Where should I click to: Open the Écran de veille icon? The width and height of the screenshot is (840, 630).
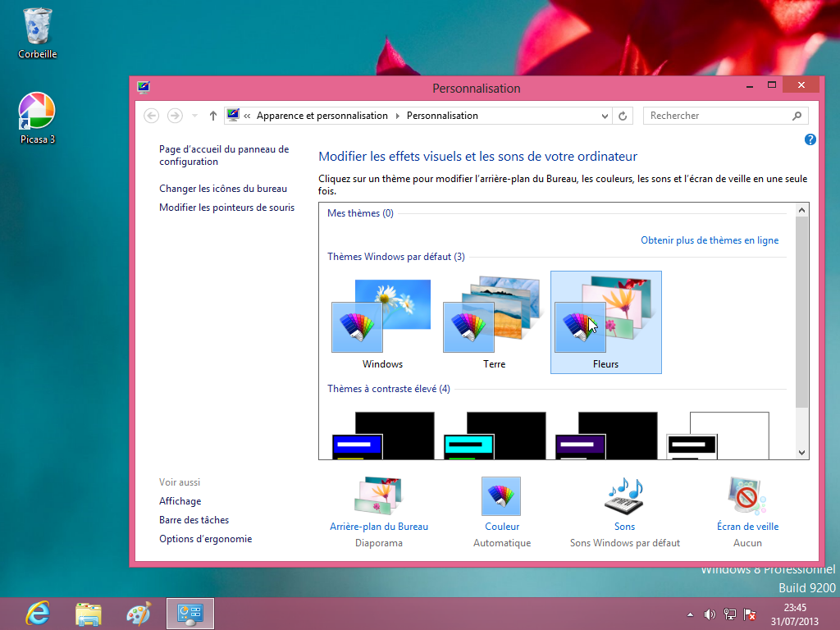pos(746,496)
